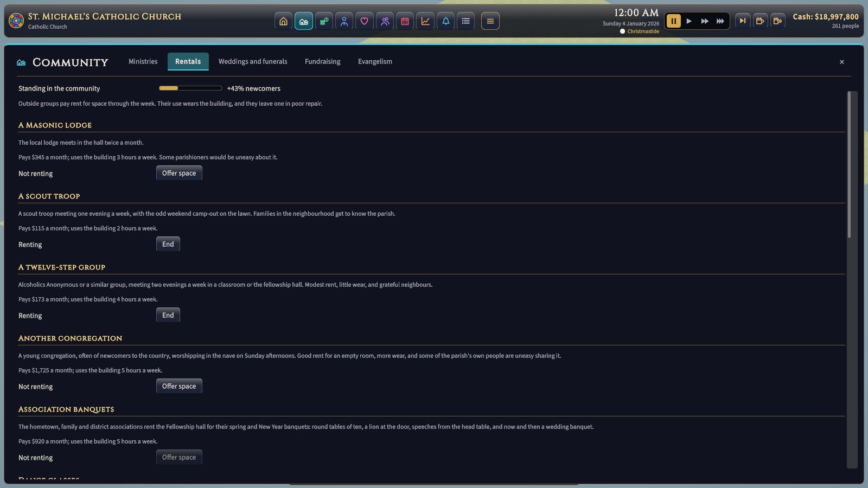Viewport: 868px width, 488px height.
Task: Click the '+43% newcomers' text
Action: coord(254,88)
